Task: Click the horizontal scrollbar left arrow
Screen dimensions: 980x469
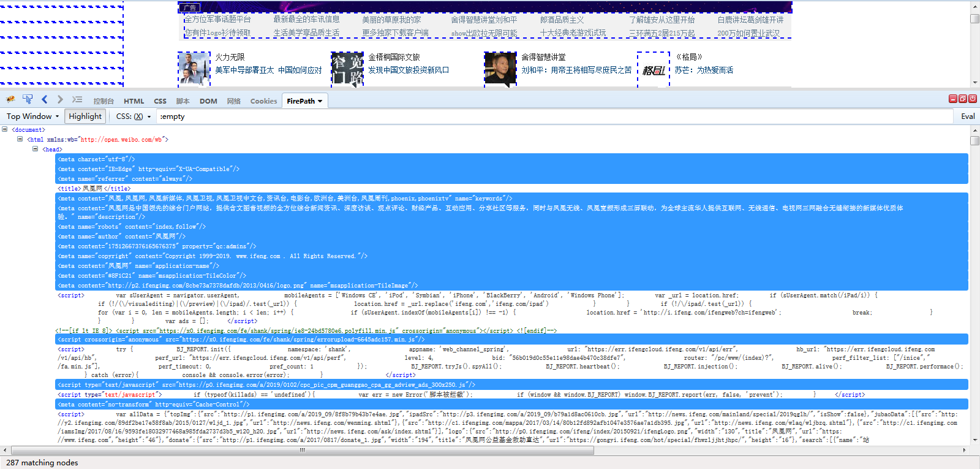Action: (x=5, y=450)
